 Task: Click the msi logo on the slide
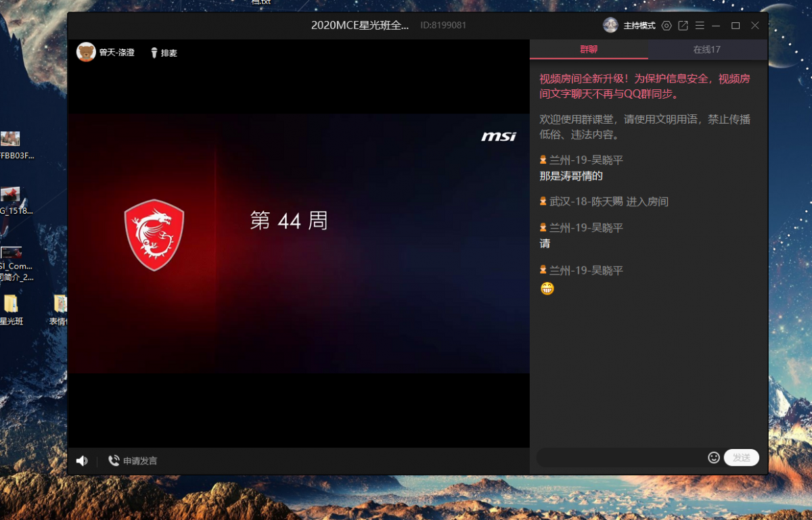click(x=499, y=137)
